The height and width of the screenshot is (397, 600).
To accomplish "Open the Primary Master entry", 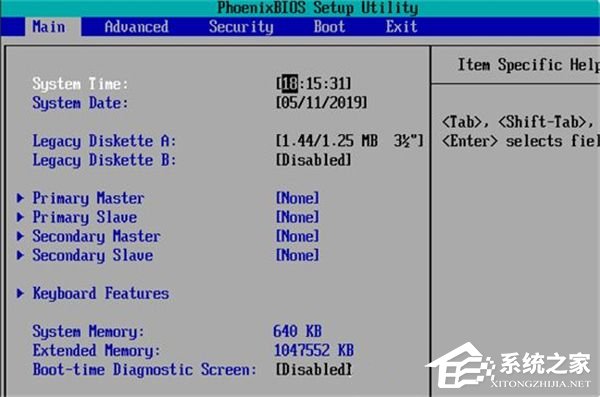I will coord(88,198).
